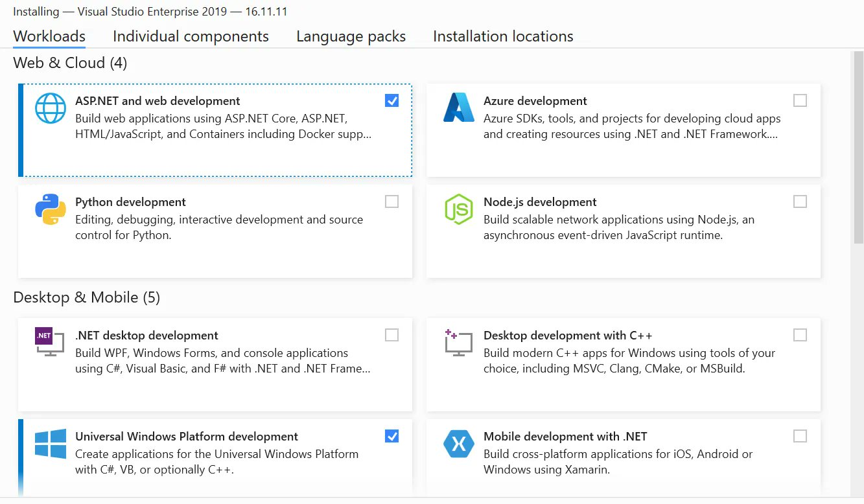Click the Node.js hexagon icon
The height and width of the screenshot is (504, 864).
click(x=458, y=209)
